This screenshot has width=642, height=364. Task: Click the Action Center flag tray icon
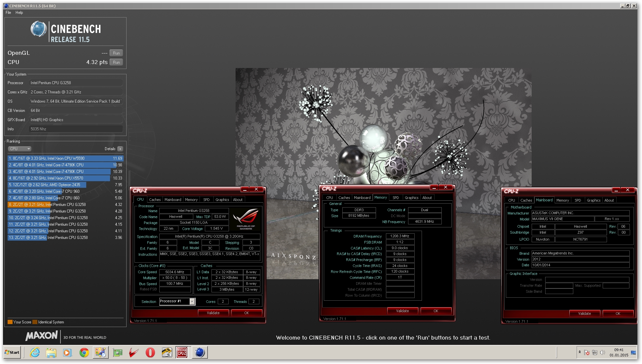coord(587,352)
